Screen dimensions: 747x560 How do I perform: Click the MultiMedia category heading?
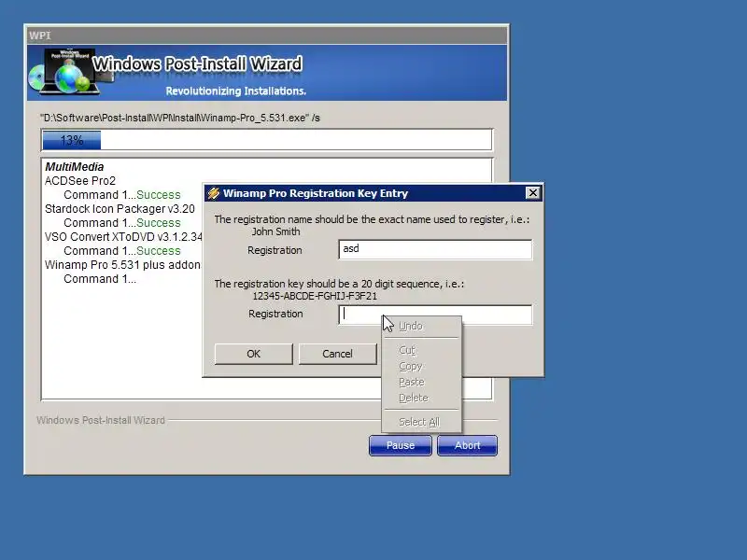click(x=75, y=167)
